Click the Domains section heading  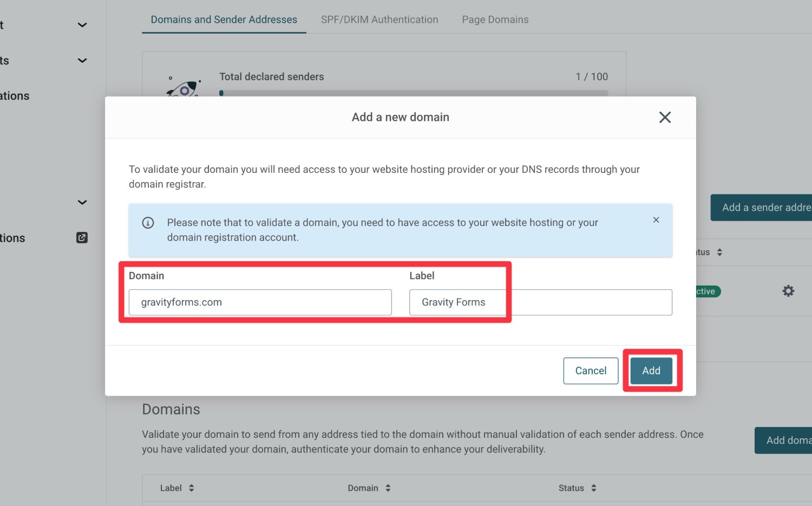[171, 409]
